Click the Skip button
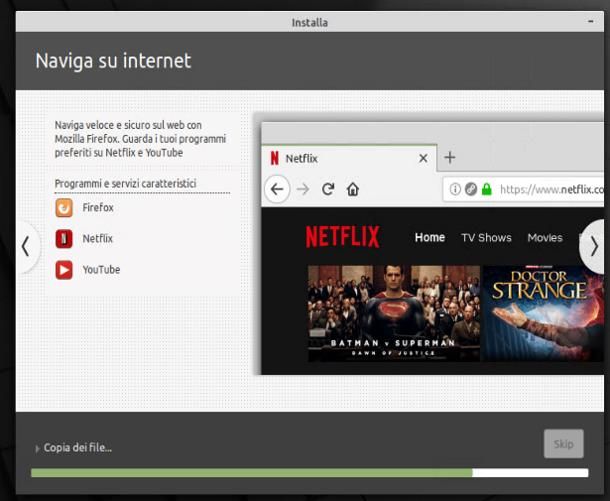 click(563, 444)
